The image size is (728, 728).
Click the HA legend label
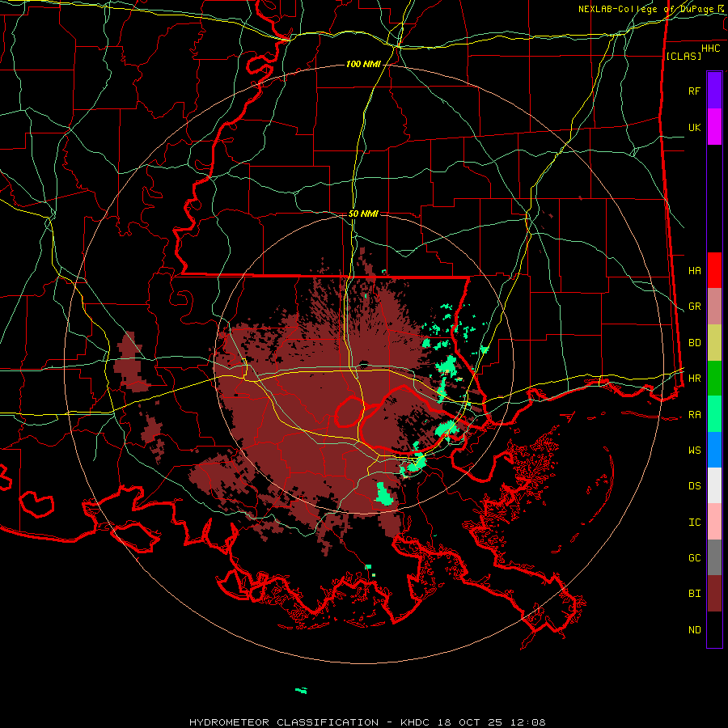point(694,271)
